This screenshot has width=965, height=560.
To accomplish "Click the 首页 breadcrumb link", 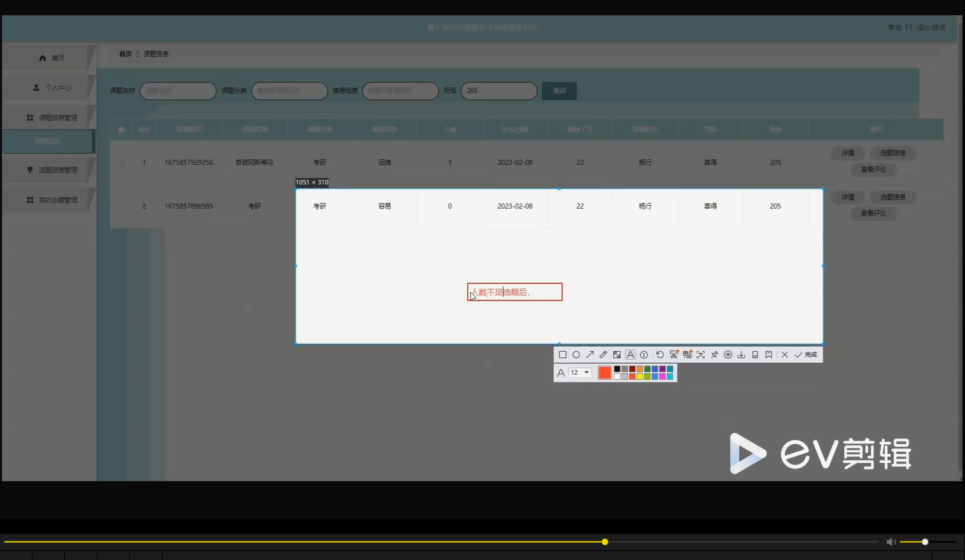I will (125, 54).
